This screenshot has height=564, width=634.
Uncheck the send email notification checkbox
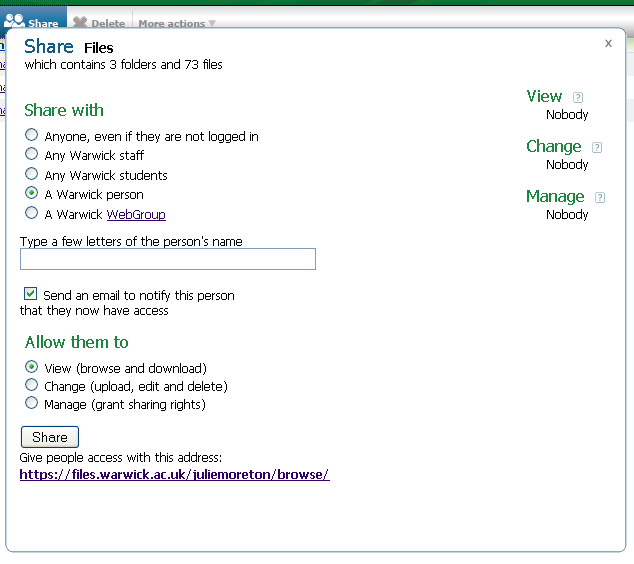31,295
